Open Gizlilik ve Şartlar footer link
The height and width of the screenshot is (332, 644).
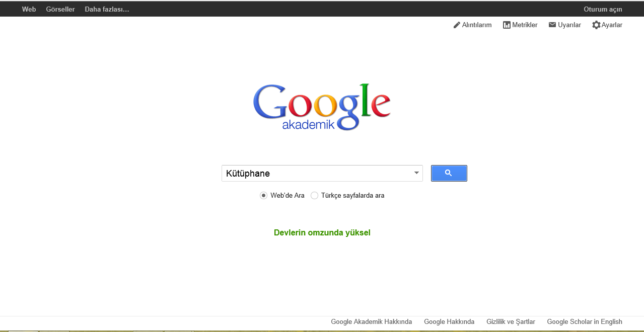[511, 321]
